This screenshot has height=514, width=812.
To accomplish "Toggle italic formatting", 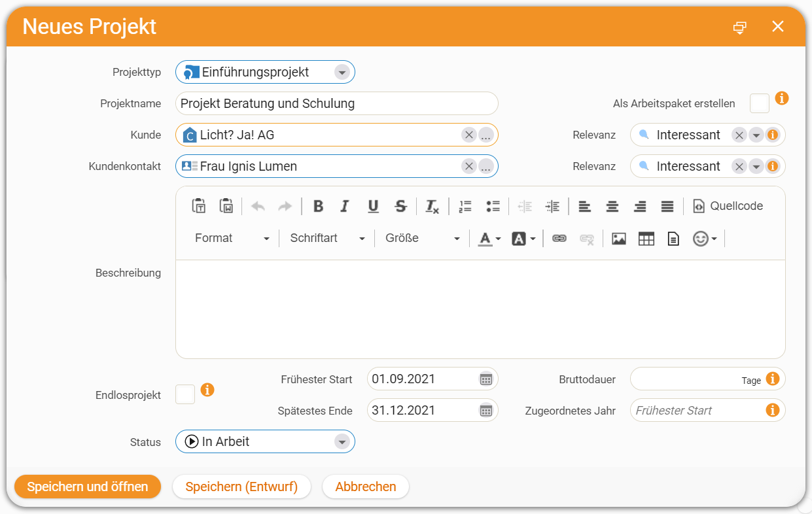I will (345, 206).
